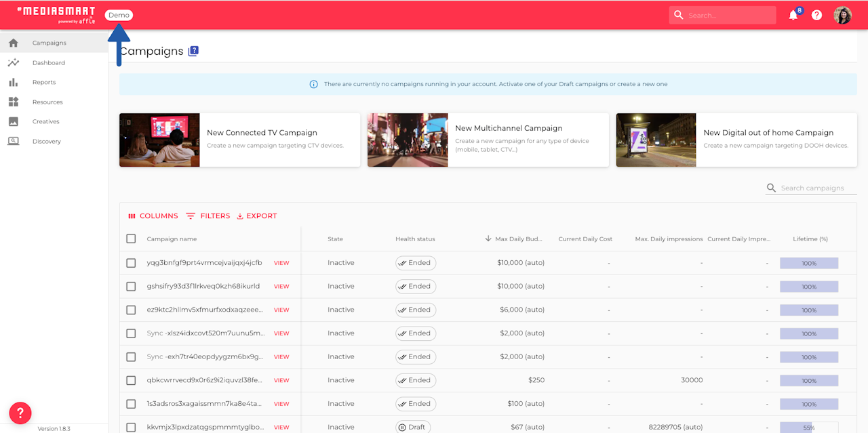This screenshot has height=433, width=868.
Task: Open the notifications bell icon
Action: pyautogui.click(x=793, y=16)
